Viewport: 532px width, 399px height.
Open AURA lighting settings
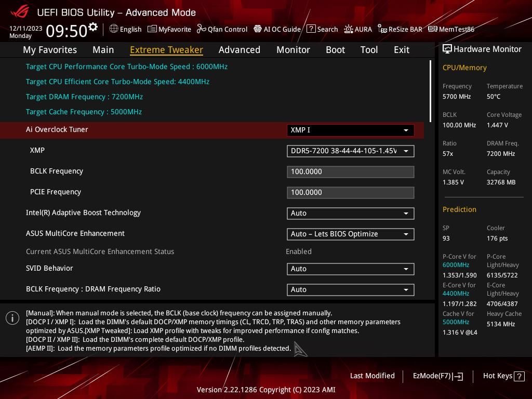(358, 29)
